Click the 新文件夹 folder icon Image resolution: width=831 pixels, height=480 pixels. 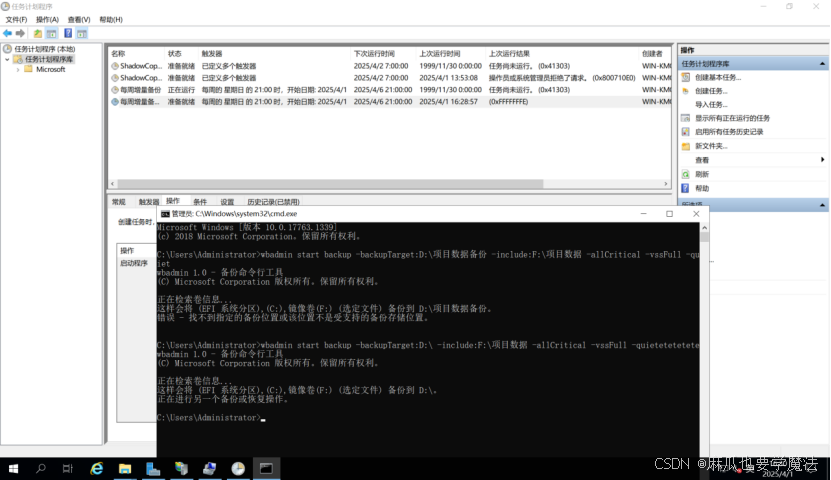685,146
